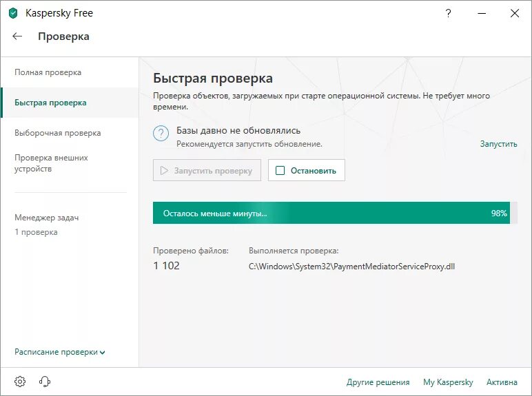532x396 pixels.
Task: Click Остановить to stop the scan
Action: 307,170
